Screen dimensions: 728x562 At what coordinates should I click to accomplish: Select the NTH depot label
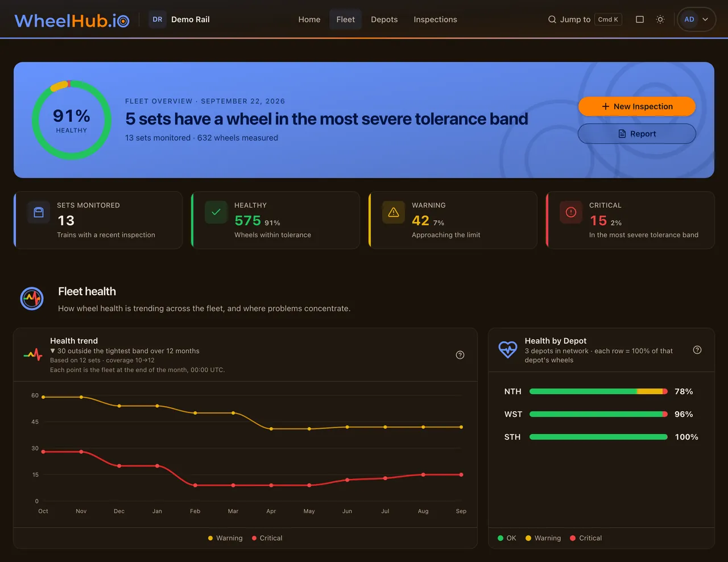pyautogui.click(x=512, y=391)
